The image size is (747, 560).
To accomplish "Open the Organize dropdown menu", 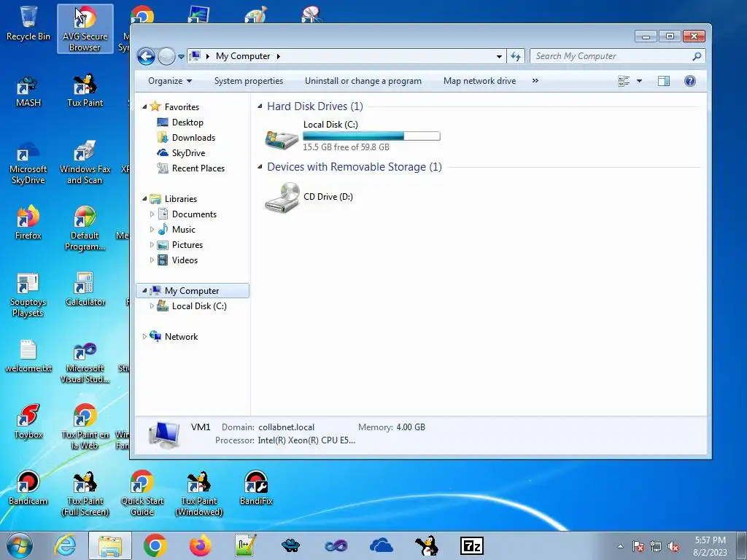I will coord(170,81).
